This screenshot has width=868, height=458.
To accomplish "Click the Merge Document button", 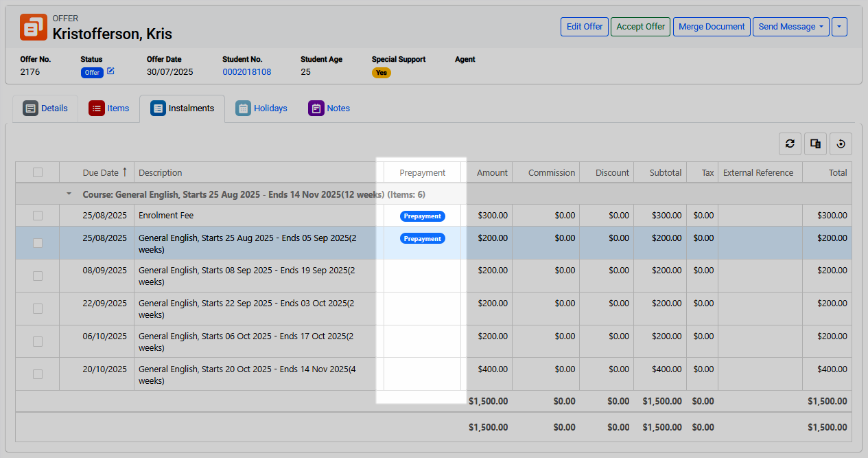I will 711,27.
